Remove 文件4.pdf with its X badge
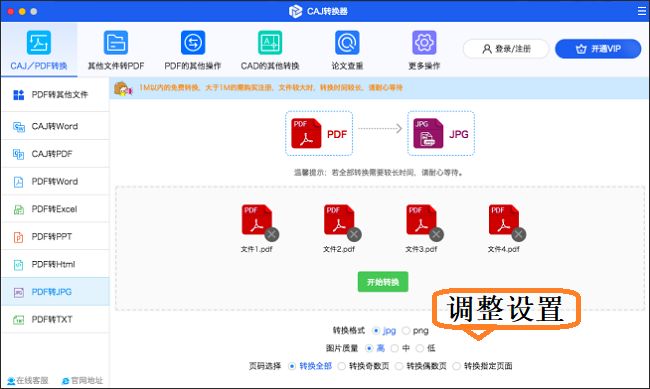This screenshot has width=650, height=389. [519, 234]
